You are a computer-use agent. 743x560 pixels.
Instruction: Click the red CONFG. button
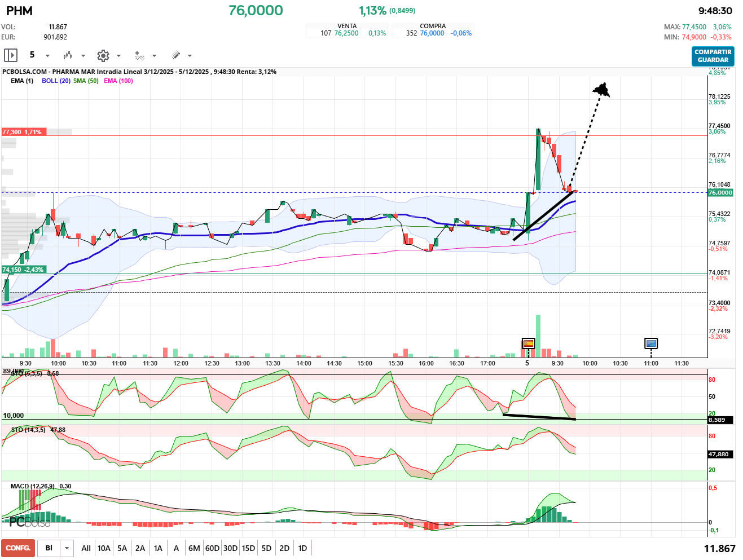(18, 548)
